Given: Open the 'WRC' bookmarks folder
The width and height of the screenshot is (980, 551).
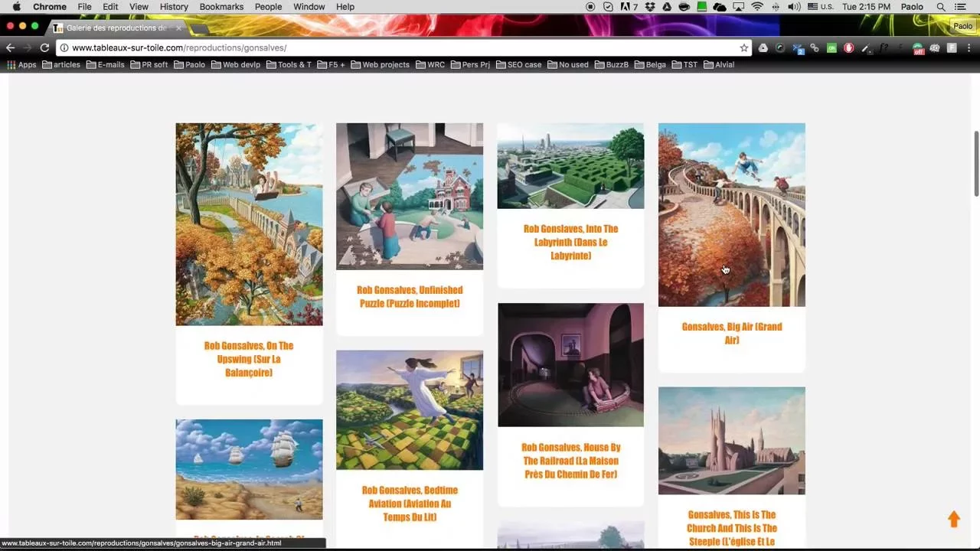Looking at the screenshot, I should coord(430,65).
